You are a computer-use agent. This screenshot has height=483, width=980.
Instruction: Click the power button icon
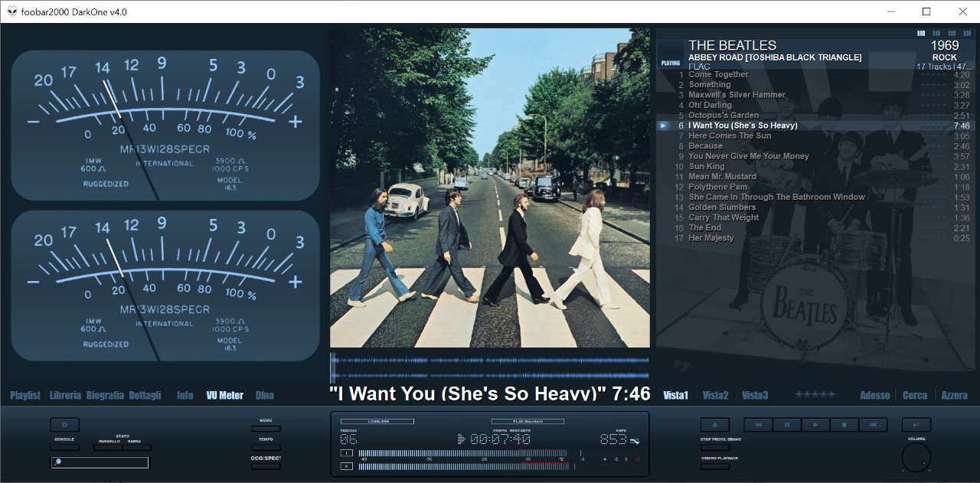64,425
